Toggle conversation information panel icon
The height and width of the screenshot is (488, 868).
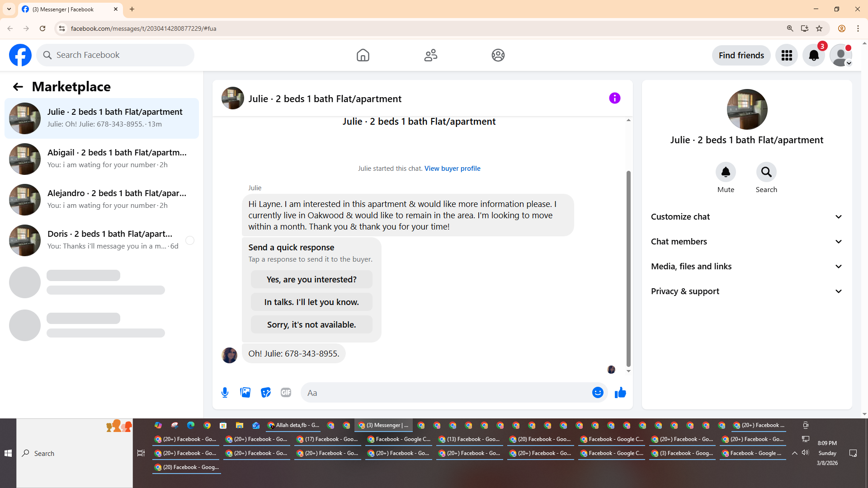[x=614, y=98]
